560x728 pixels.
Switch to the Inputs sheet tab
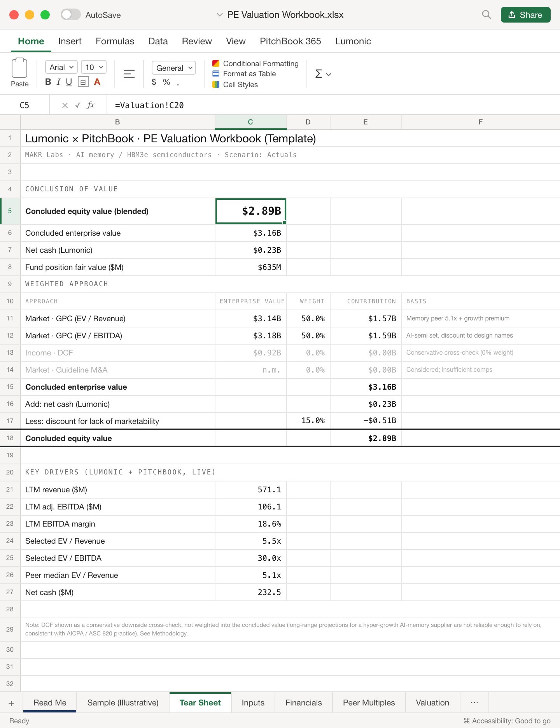point(253,703)
